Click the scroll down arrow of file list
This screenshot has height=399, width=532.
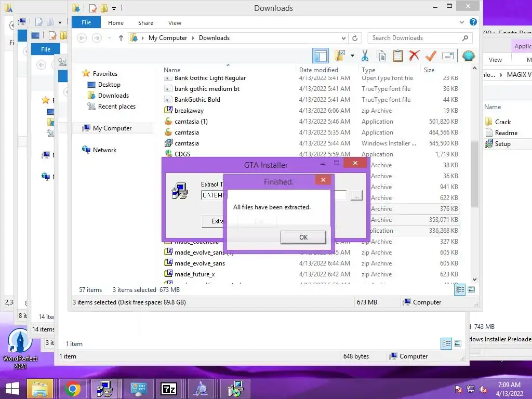[x=475, y=279]
